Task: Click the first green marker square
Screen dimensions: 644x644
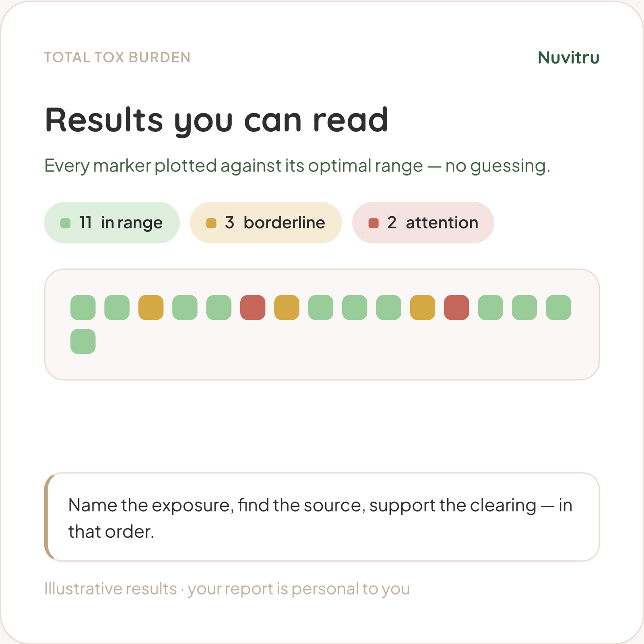Action: coord(83,308)
